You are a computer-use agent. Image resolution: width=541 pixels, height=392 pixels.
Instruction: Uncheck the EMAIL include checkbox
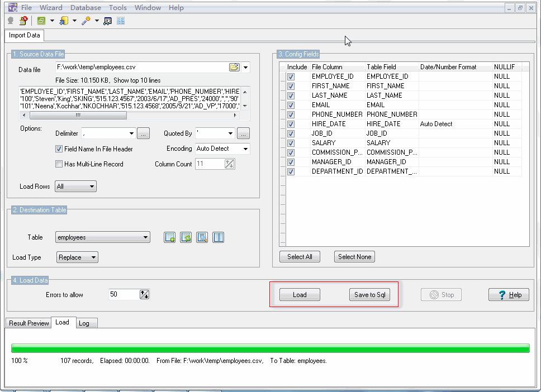[291, 105]
